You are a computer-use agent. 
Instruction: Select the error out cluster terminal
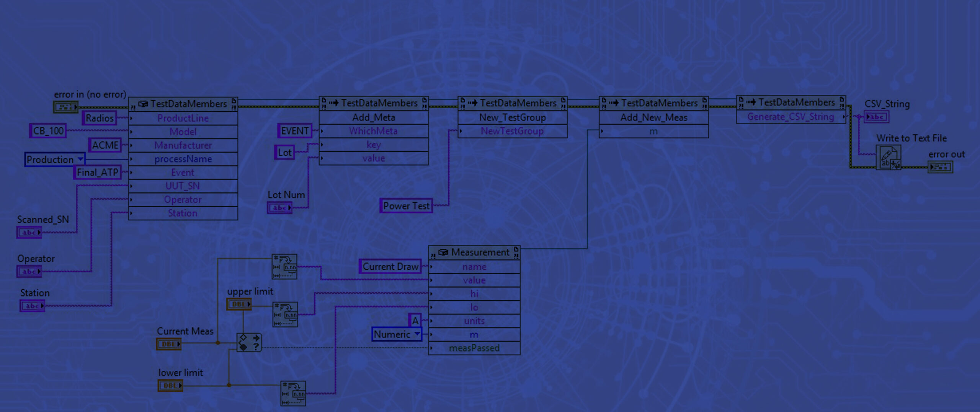pos(940,167)
